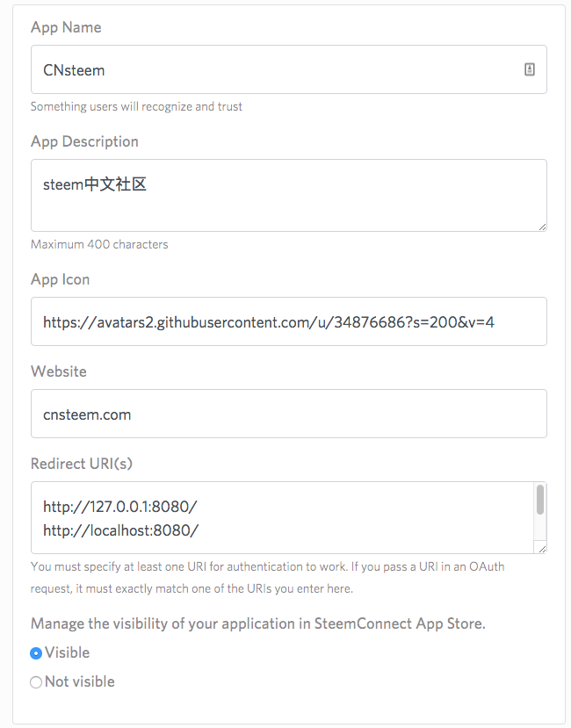The width and height of the screenshot is (571, 728).
Task: Click the App Name label
Action: [x=66, y=27]
